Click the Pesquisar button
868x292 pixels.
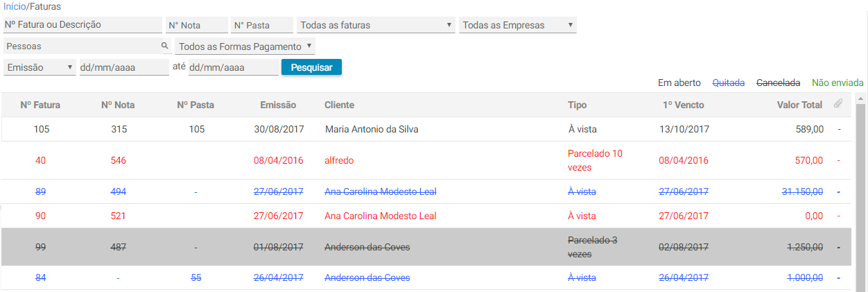tap(311, 67)
